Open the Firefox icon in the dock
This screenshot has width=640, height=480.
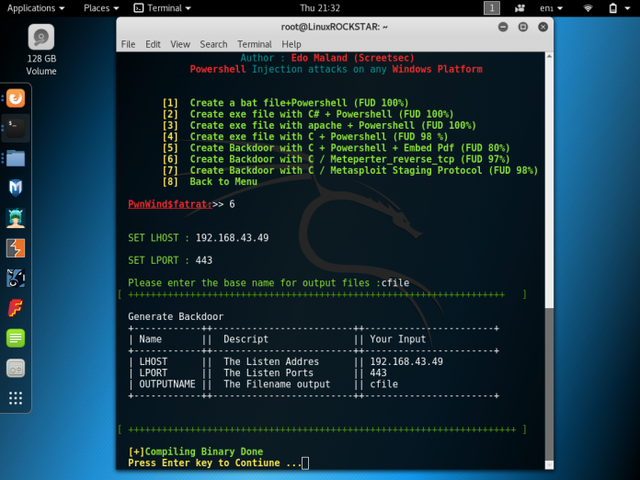[16, 98]
